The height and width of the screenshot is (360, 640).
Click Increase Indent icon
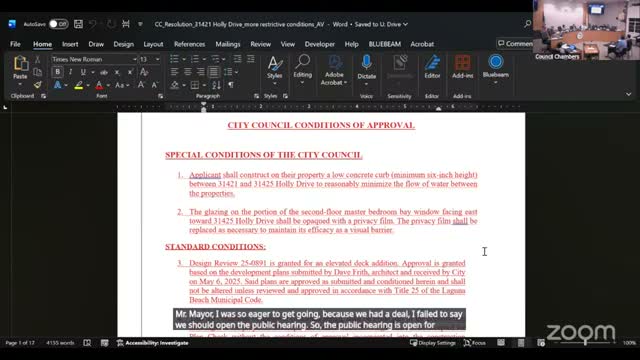point(251,59)
